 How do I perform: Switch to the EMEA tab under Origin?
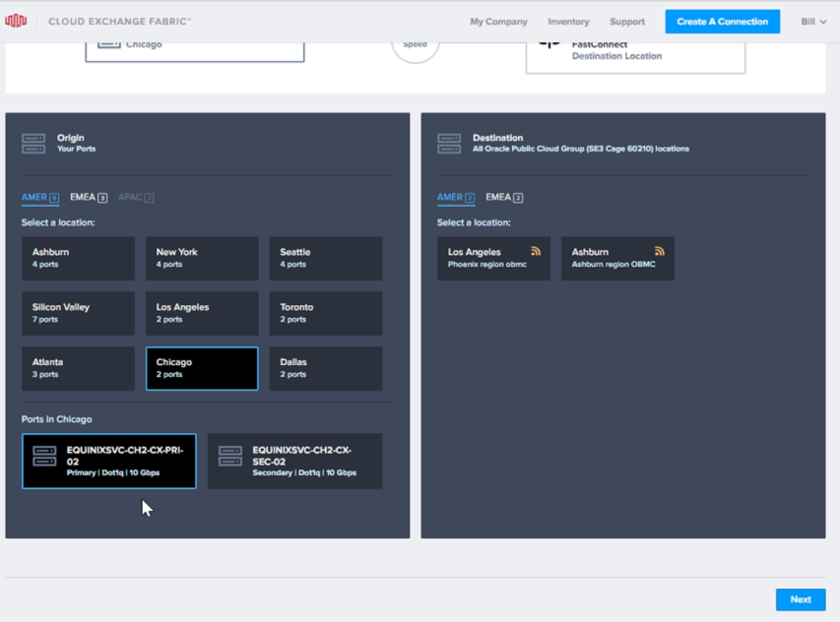88,198
